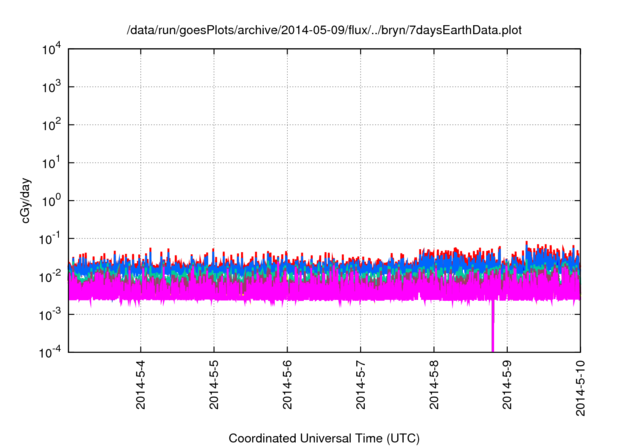
Task: Click the cGy/day y-axis label
Action: [x=25, y=200]
